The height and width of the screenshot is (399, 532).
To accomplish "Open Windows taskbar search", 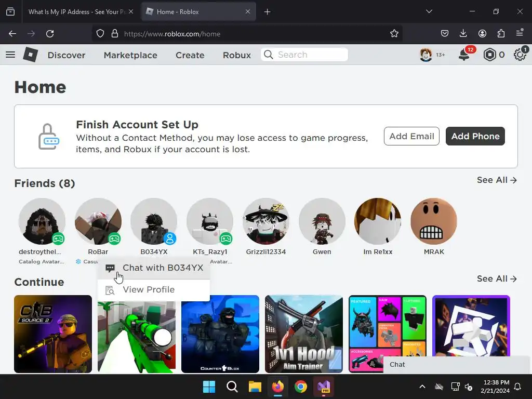I will point(232,387).
